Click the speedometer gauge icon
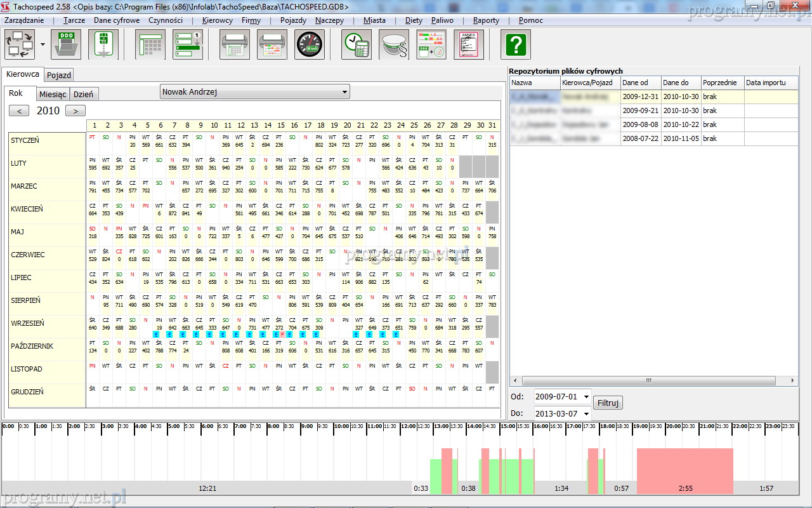 [310, 44]
